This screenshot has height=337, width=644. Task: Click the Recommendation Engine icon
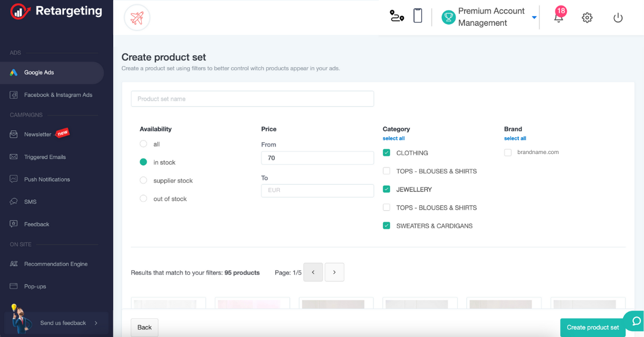(14, 264)
